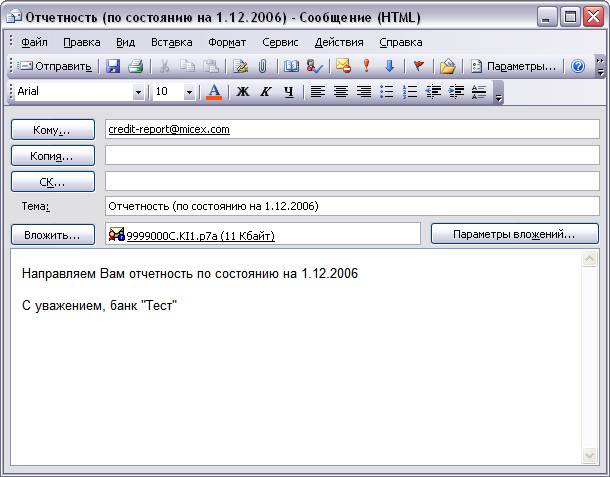Toggle bold Ж formatting
This screenshot has width=610, height=477.
coord(243,92)
